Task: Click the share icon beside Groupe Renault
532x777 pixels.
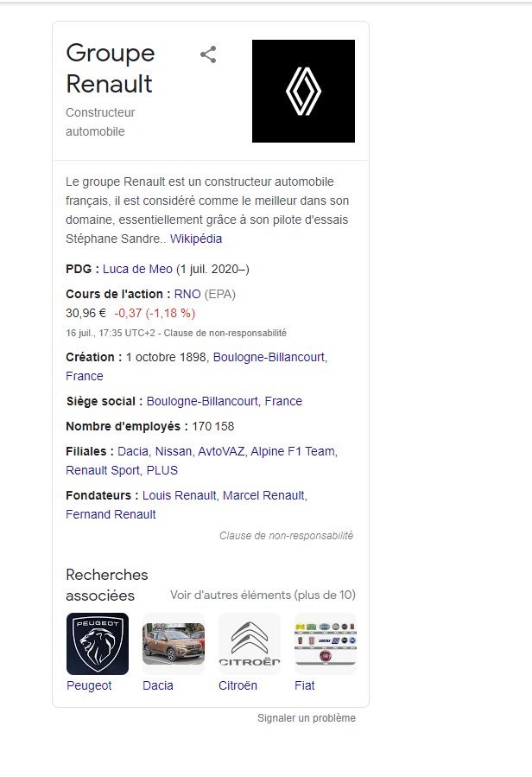Action: [208, 54]
